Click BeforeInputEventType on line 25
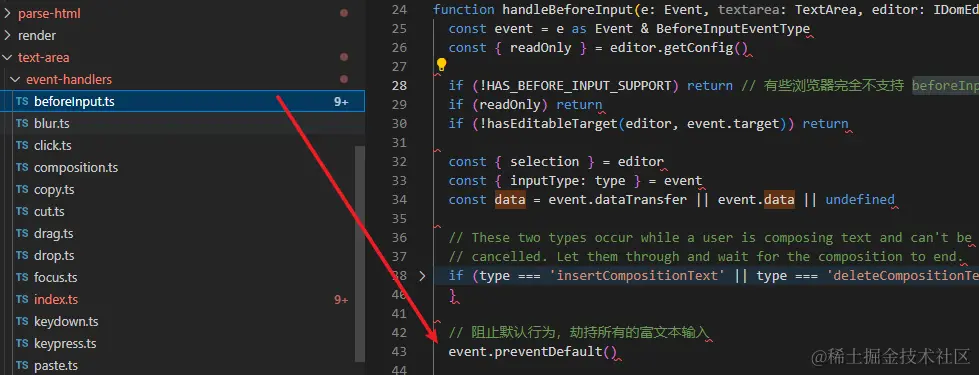The width and height of the screenshot is (979, 375). pos(732,29)
